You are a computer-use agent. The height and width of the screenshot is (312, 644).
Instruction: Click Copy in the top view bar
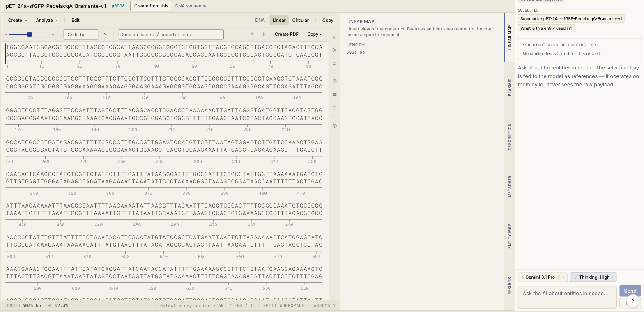[328, 20]
